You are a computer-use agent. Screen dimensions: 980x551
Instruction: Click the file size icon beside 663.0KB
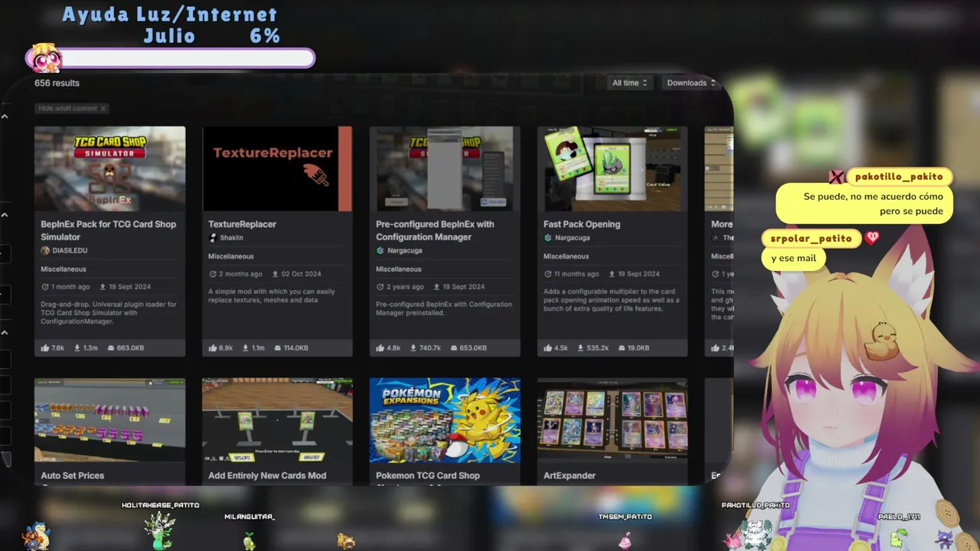point(111,348)
